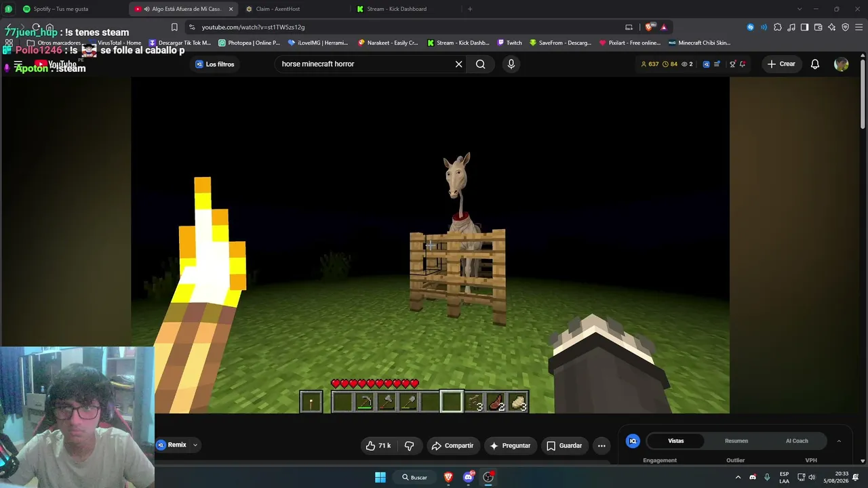
Task: Show hidden system tray icons
Action: coord(738,477)
